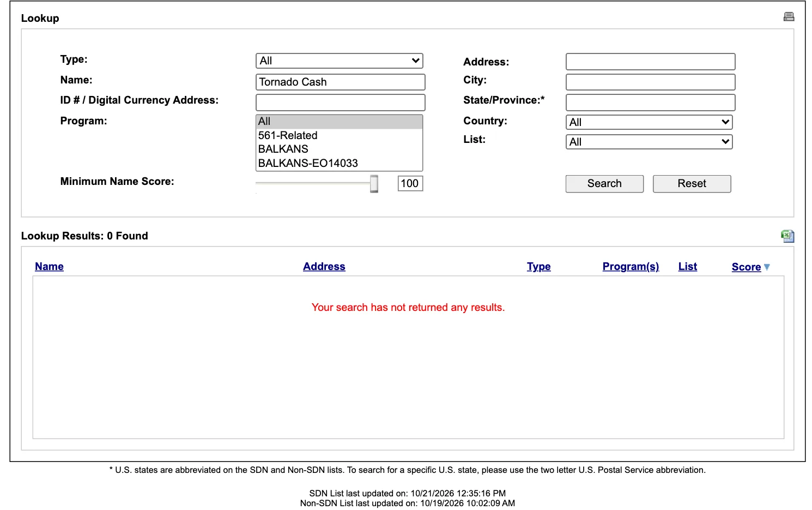Click the SDN List last updated text

pyautogui.click(x=407, y=493)
